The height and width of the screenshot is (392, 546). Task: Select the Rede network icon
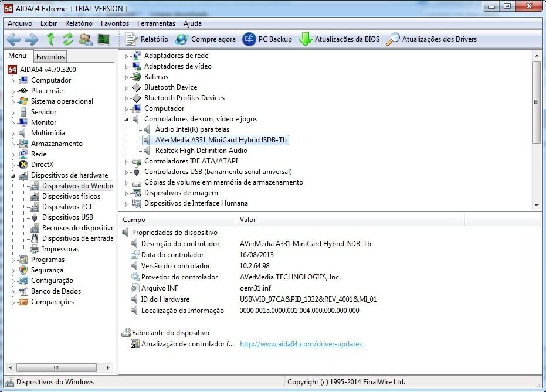[23, 154]
